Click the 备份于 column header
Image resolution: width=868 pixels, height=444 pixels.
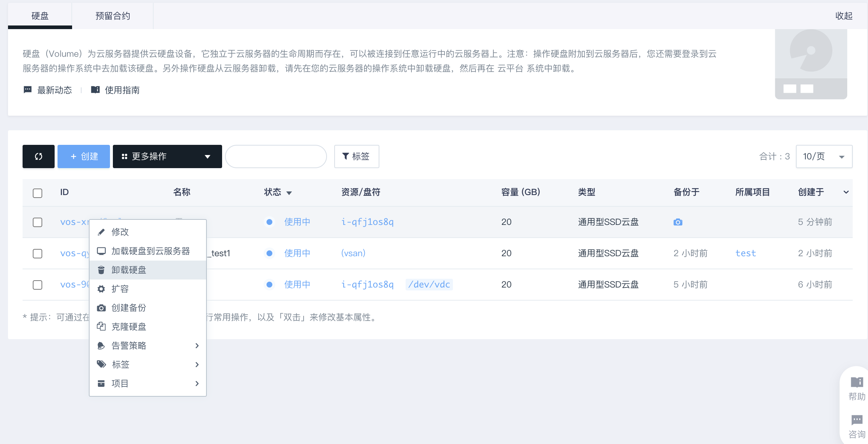click(x=687, y=192)
